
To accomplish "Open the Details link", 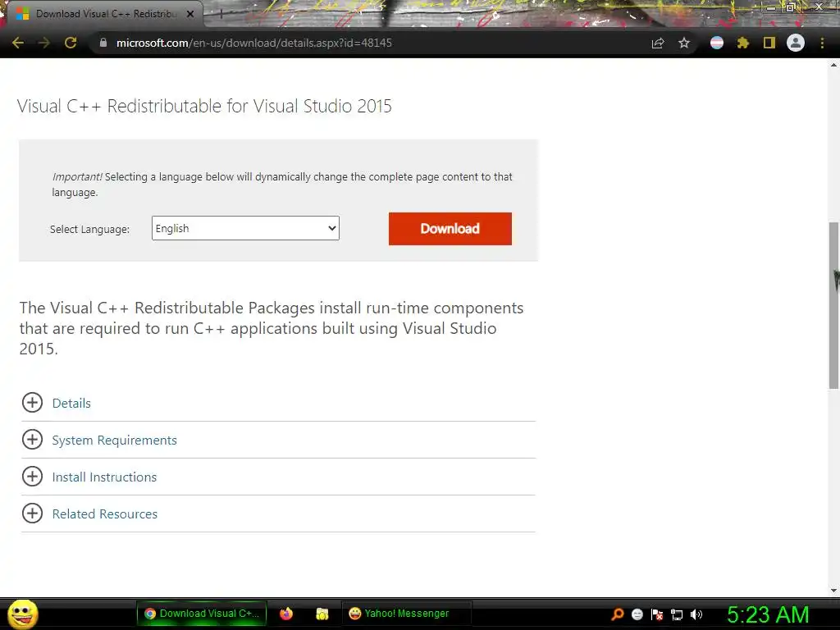I will 71,404.
